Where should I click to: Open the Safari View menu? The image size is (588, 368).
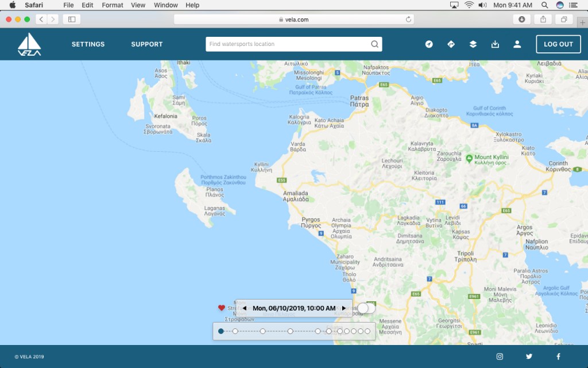pos(138,5)
